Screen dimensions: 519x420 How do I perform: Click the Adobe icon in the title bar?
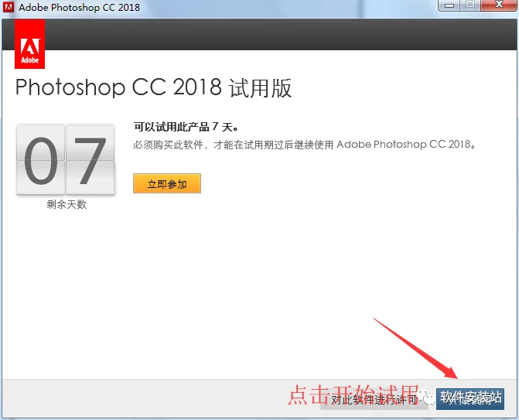[x=9, y=7]
